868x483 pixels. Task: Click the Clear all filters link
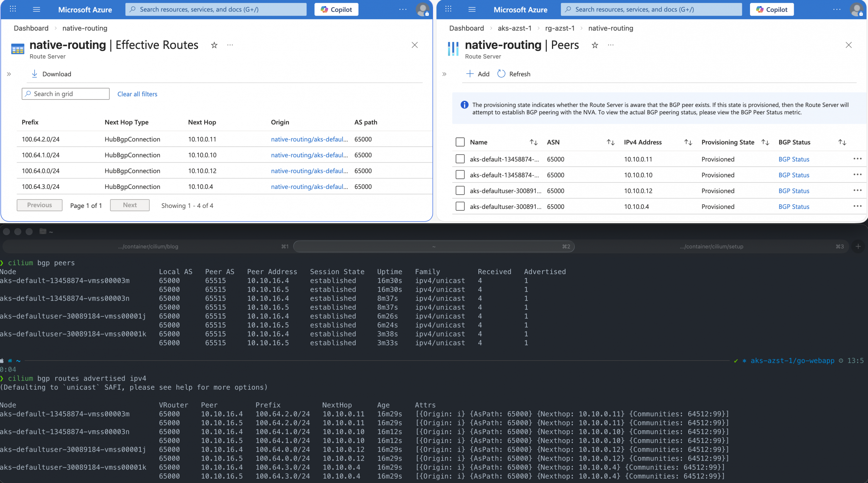click(137, 94)
